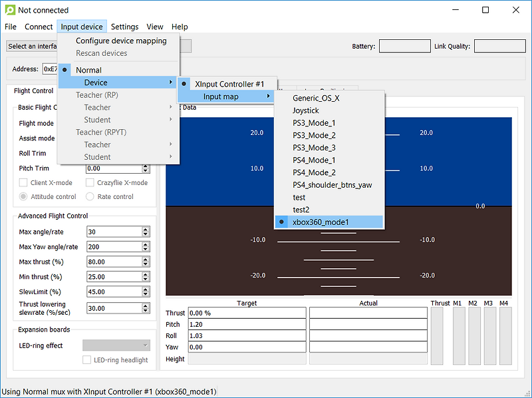This screenshot has width=532, height=398.
Task: Open the LED-ring effect dropdown
Action: (x=116, y=345)
